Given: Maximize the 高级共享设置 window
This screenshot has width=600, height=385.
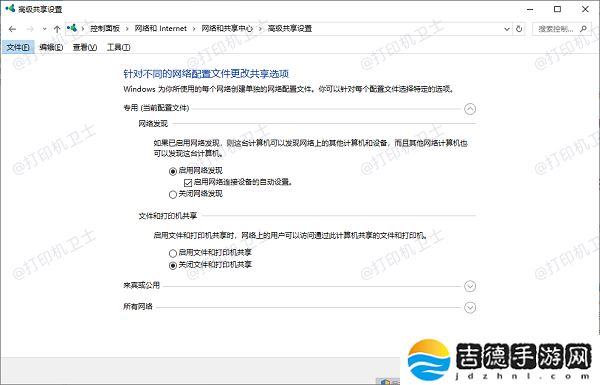Looking at the screenshot, I should pos(558,9).
